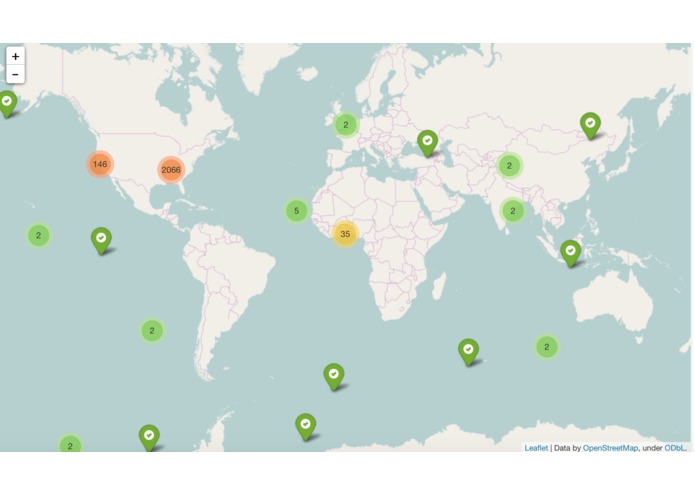Open the 2 cluster north of India
Viewport: 695px width, 494px height.
(x=509, y=166)
